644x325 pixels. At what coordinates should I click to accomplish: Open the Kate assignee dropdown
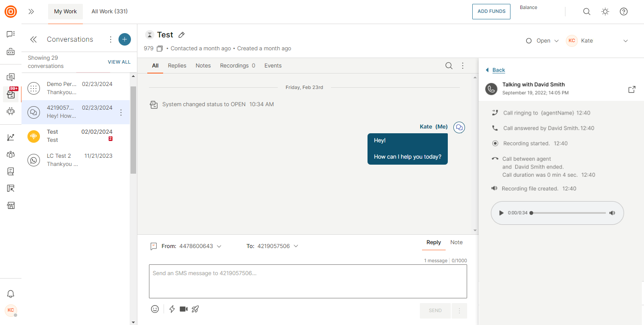click(625, 41)
